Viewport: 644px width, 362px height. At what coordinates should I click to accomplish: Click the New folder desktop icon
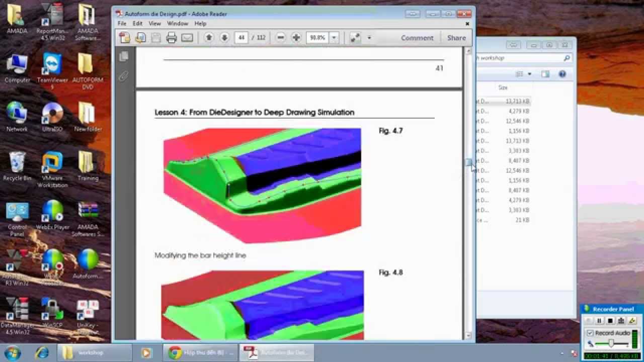tap(88, 117)
